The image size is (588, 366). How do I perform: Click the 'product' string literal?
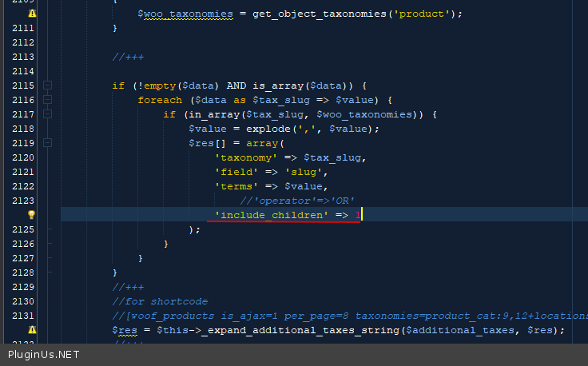[x=422, y=14]
